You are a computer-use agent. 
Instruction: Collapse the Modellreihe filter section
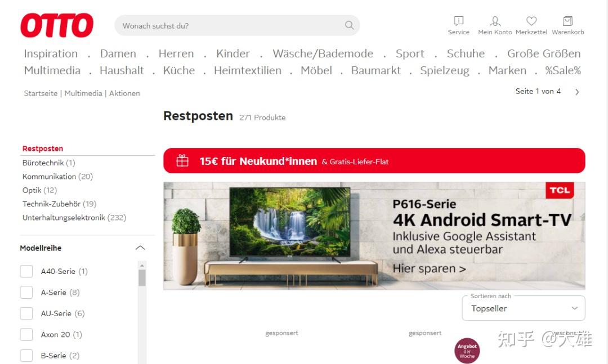click(x=140, y=248)
